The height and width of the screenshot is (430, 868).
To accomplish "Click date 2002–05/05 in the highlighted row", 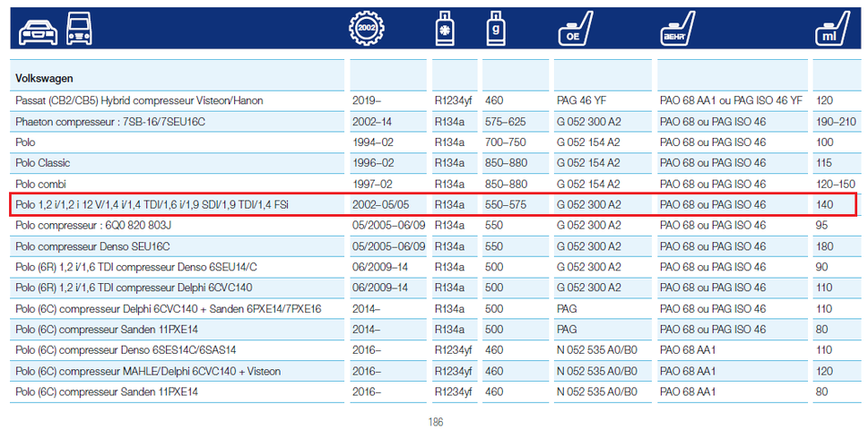I will coord(380,205).
